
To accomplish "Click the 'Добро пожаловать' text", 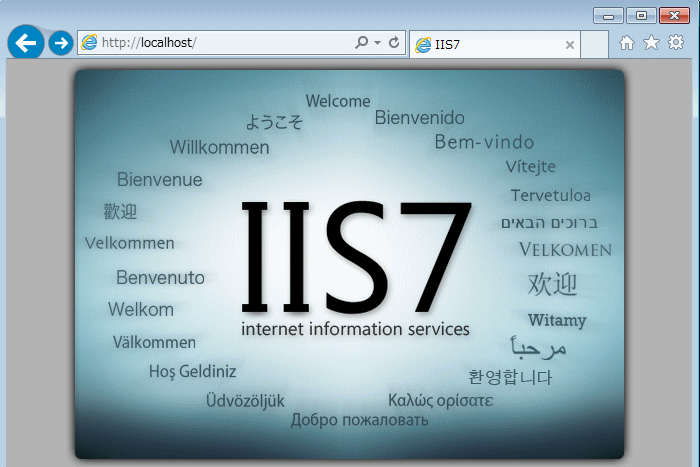I will pos(360,420).
